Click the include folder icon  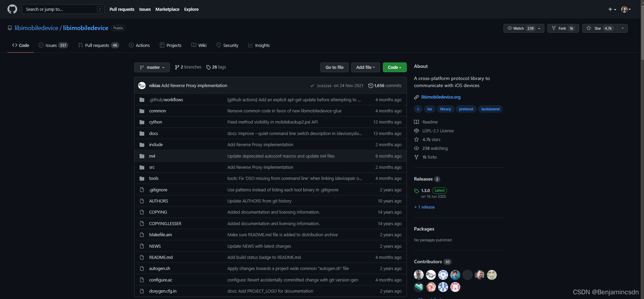pos(142,145)
